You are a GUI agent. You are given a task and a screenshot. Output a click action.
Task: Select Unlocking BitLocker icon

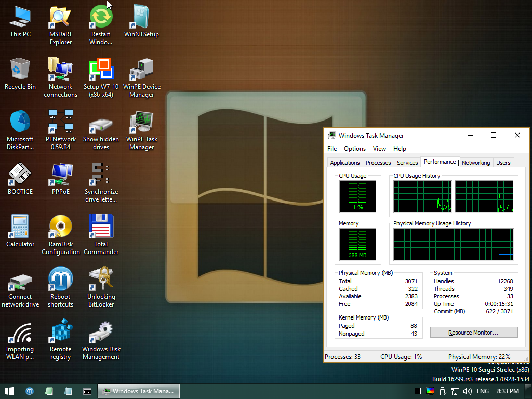[101, 287]
